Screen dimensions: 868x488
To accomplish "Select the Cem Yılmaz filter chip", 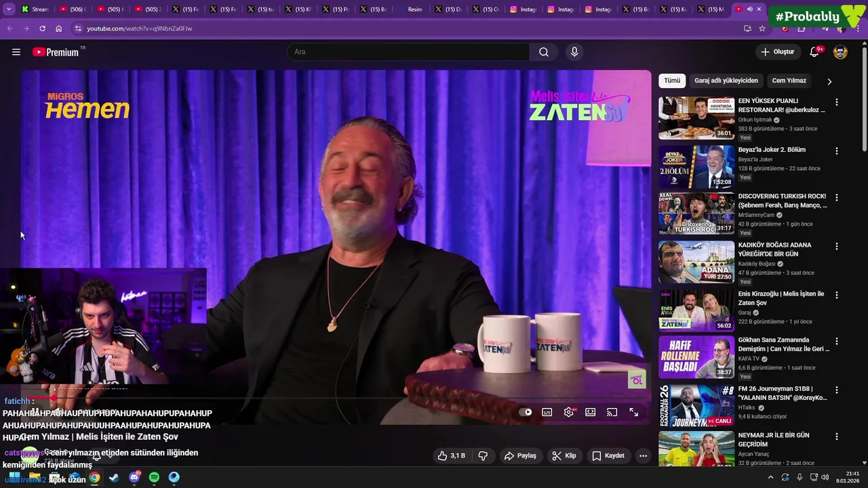I will click(789, 81).
